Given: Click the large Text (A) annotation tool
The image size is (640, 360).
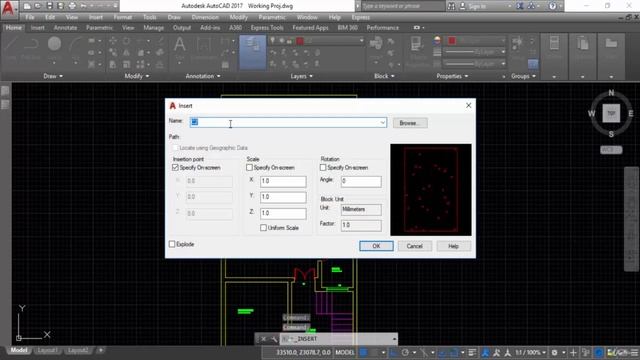Looking at the screenshot, I should tap(180, 44).
